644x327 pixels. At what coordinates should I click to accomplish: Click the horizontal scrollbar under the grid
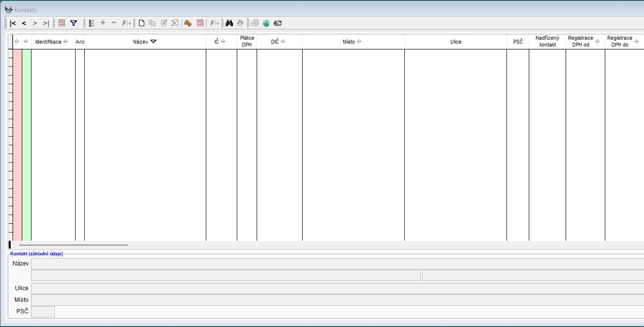[73, 245]
